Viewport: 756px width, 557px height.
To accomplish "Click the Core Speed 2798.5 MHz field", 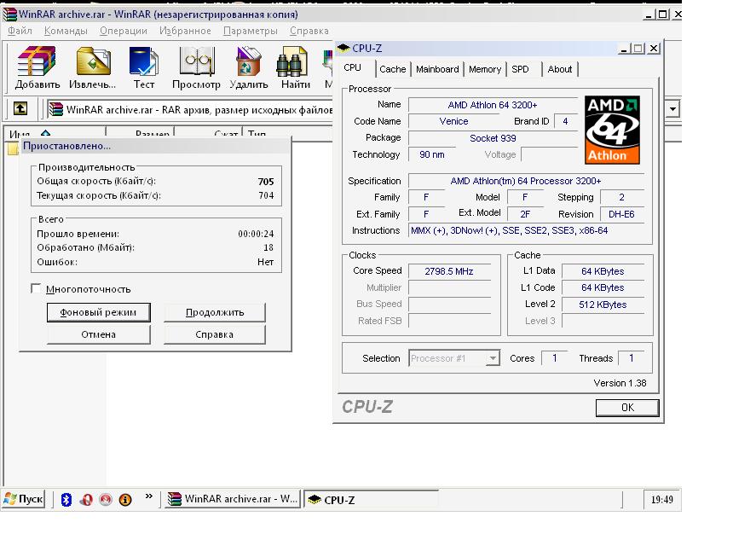I will pos(449,271).
